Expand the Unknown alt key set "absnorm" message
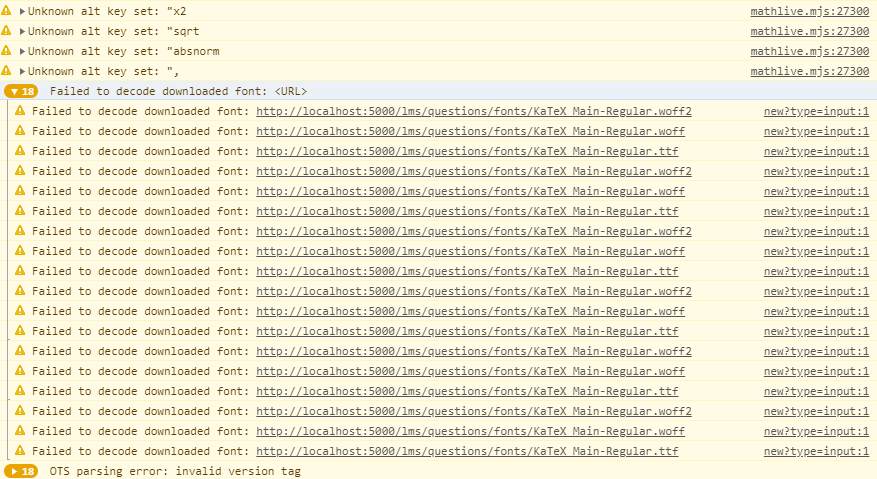 pos(22,51)
